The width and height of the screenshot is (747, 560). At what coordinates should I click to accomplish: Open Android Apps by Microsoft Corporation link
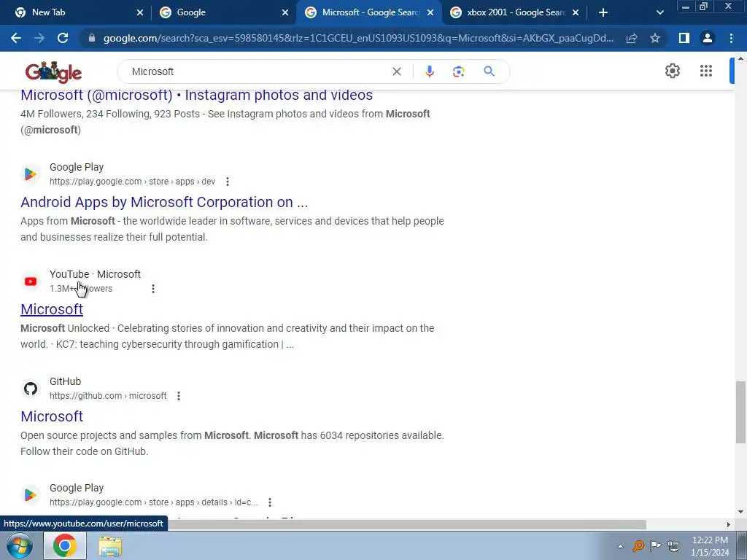(164, 202)
